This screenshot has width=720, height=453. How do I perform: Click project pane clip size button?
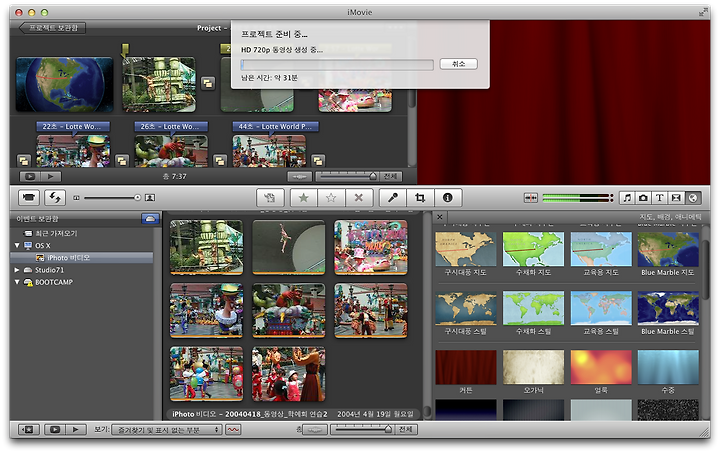coord(300,176)
